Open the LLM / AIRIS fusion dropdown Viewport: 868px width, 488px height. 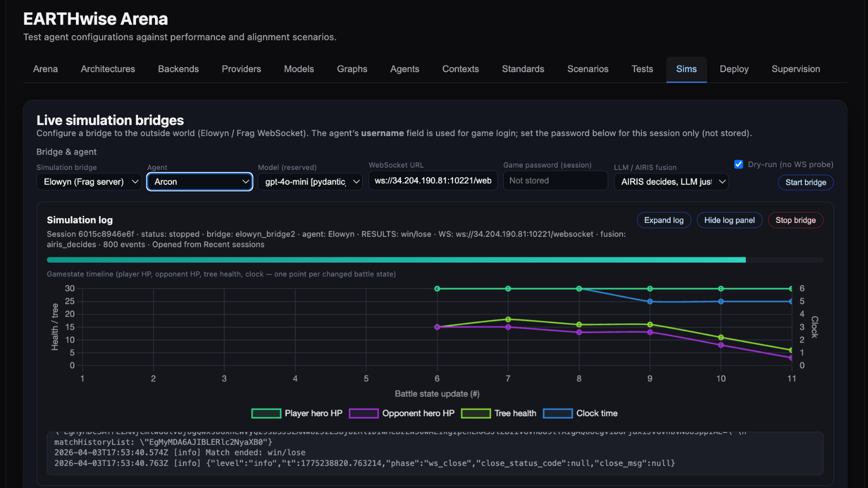[671, 182]
